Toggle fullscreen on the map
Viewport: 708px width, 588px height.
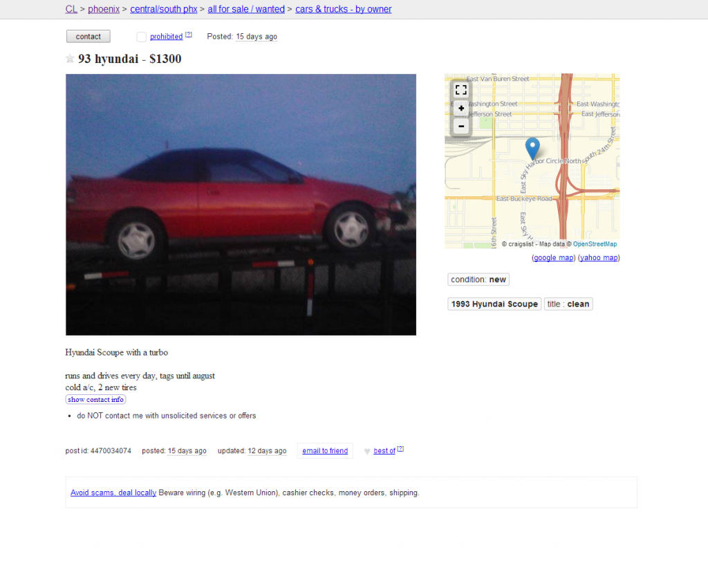(x=460, y=90)
